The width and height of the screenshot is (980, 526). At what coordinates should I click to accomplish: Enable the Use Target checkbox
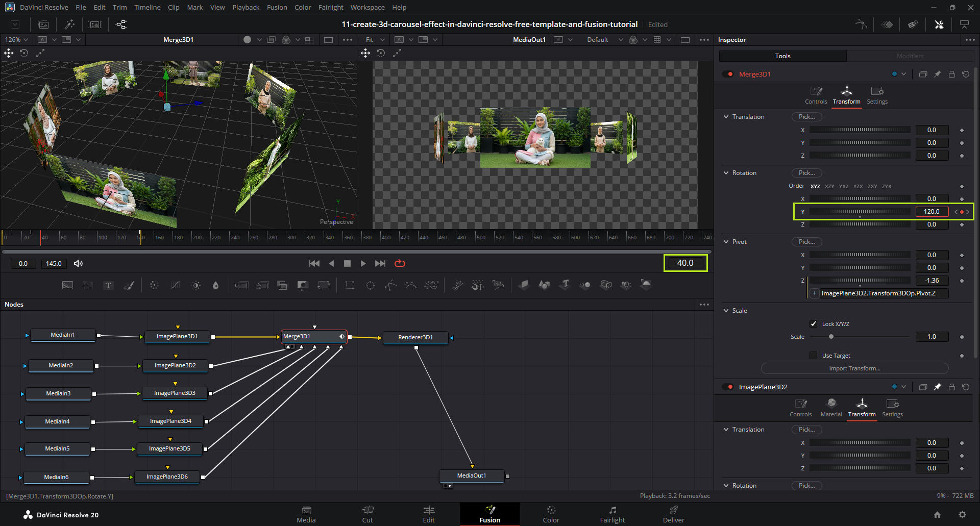[814, 355]
